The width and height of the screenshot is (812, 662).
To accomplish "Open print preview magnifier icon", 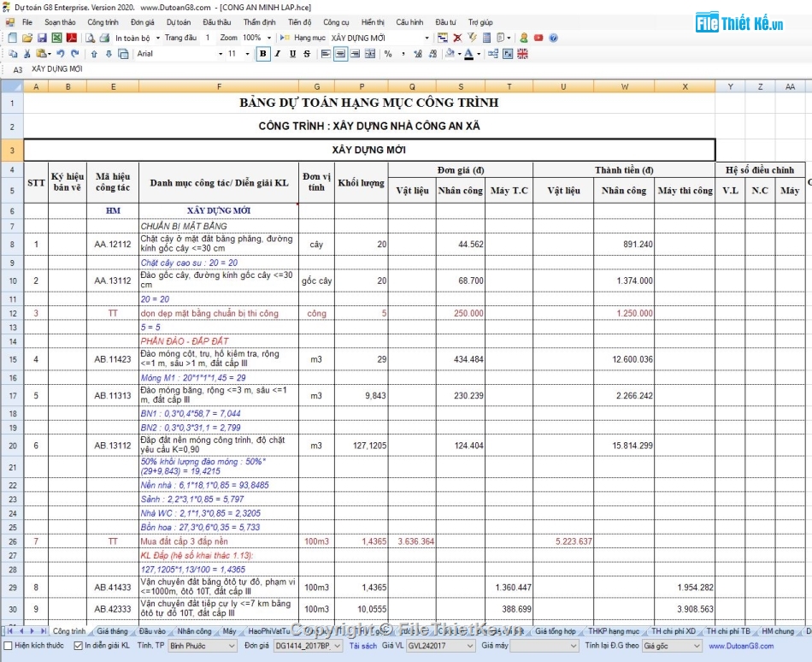I will [x=90, y=38].
